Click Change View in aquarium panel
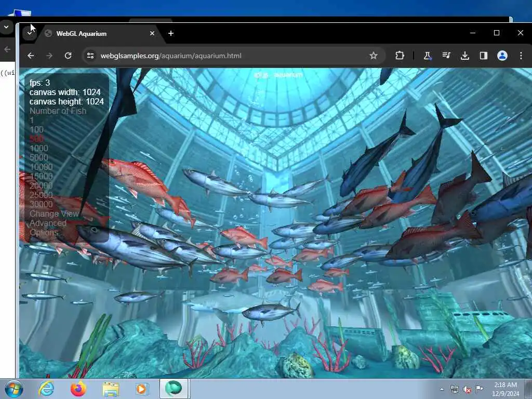The image size is (532, 399). pos(54,214)
